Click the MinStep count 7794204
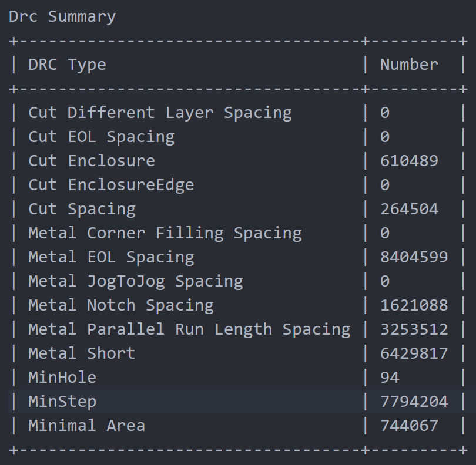 (414, 402)
